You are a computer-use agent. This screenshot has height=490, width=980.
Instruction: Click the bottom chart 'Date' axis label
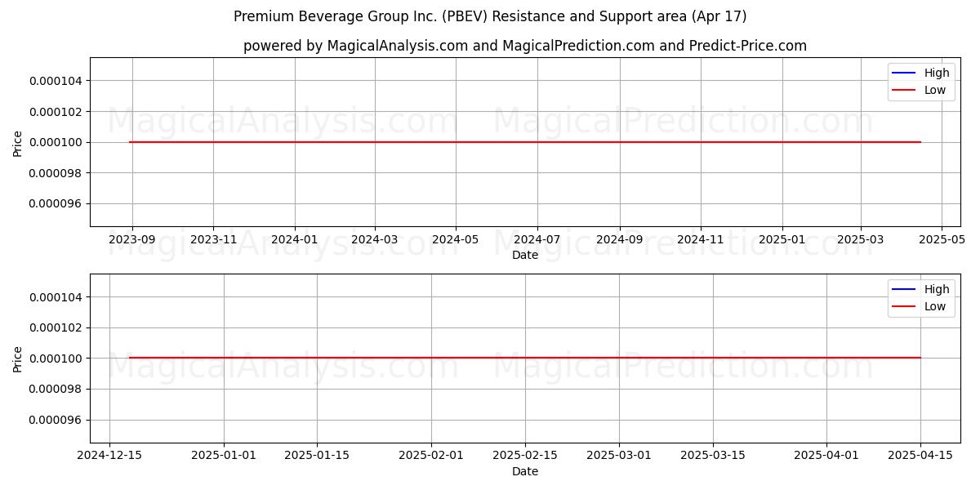point(525,471)
